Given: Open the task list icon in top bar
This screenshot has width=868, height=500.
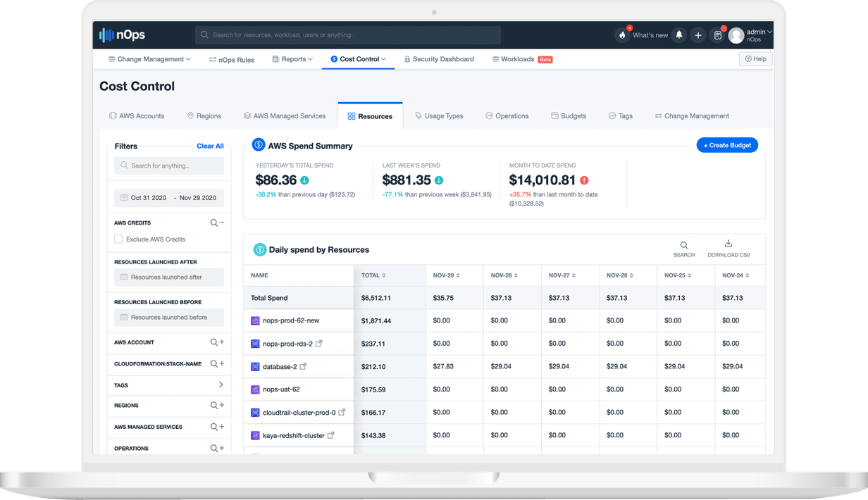Looking at the screenshot, I should click(717, 35).
